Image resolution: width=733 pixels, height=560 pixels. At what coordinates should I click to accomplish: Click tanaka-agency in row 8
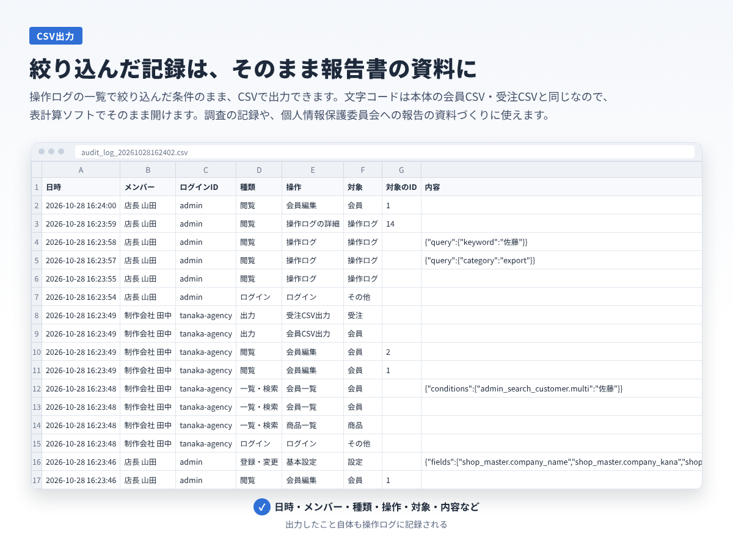(x=206, y=315)
